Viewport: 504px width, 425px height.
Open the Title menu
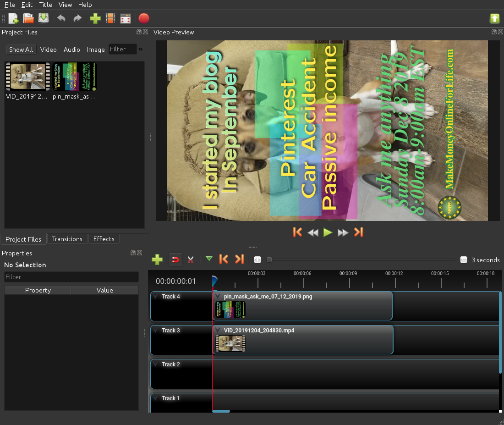pyautogui.click(x=46, y=5)
